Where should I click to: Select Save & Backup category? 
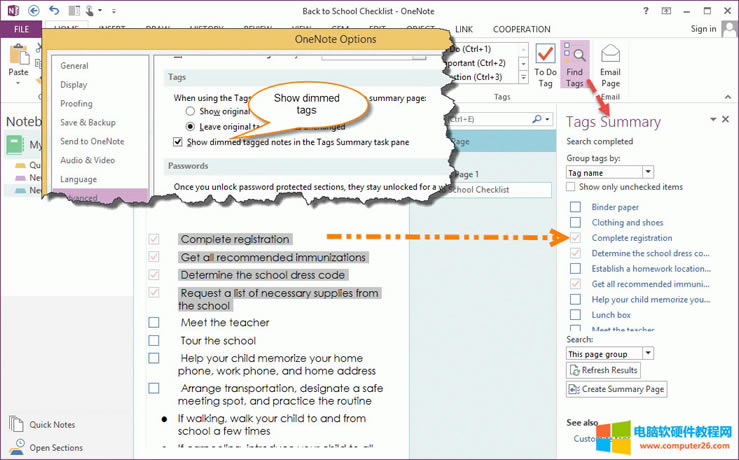(x=88, y=123)
